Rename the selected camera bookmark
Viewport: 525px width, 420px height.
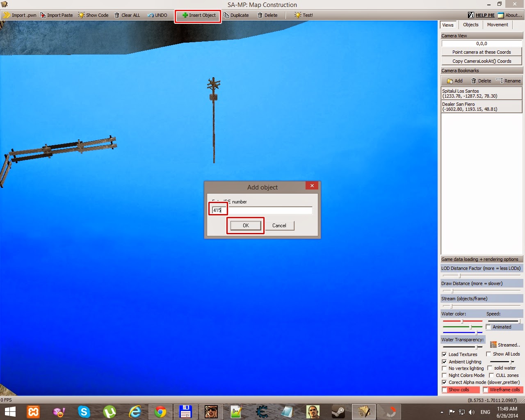coord(508,81)
